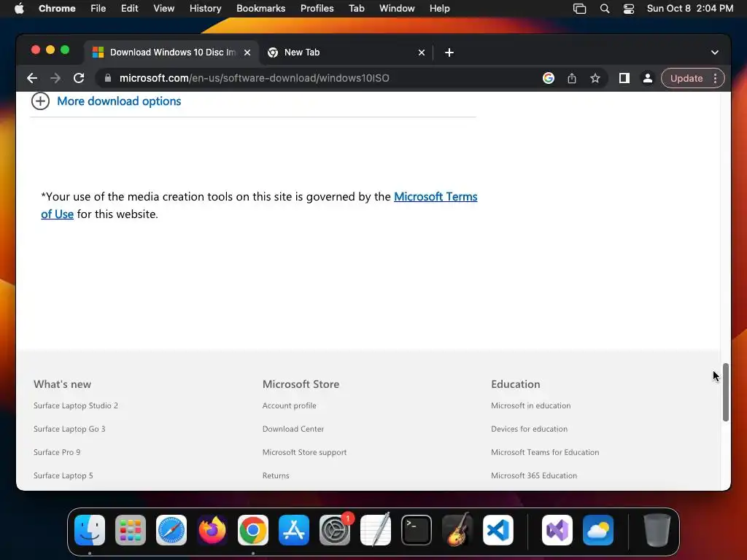This screenshot has width=747, height=560.
Task: Open the Google icon in address bar
Action: coord(549,78)
